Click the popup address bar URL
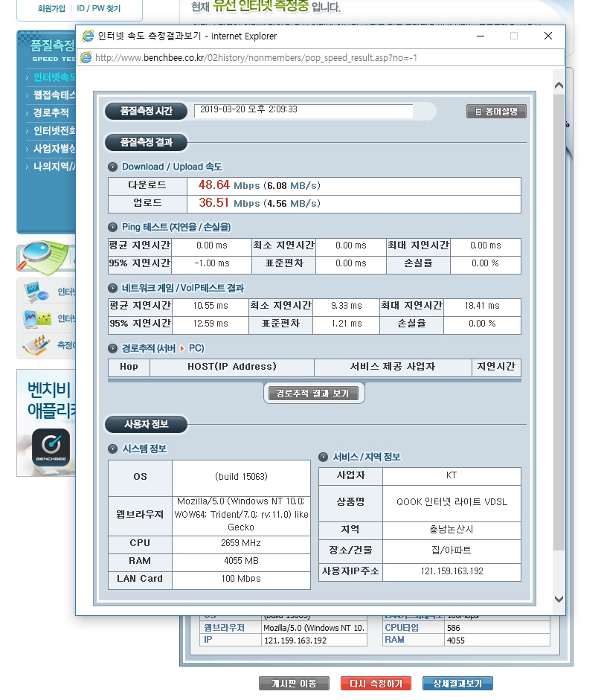 coord(257,58)
